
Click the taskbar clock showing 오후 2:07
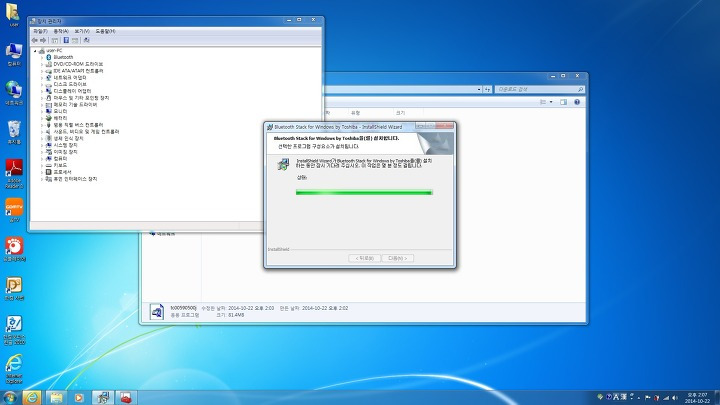[697, 398]
